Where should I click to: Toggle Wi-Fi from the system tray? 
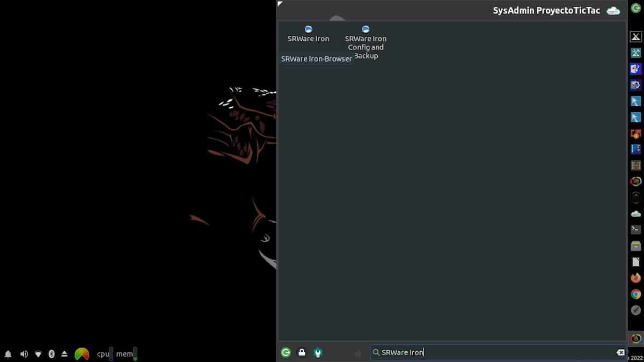38,354
